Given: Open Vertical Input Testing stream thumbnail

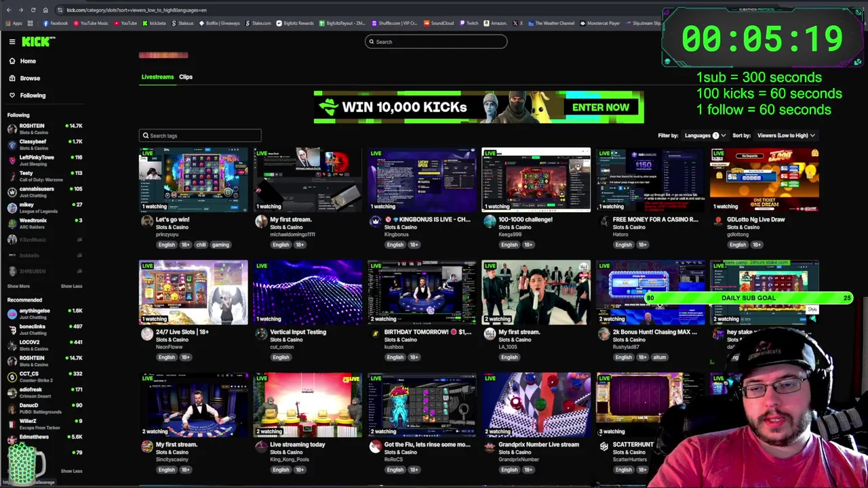Looking at the screenshot, I should point(308,292).
